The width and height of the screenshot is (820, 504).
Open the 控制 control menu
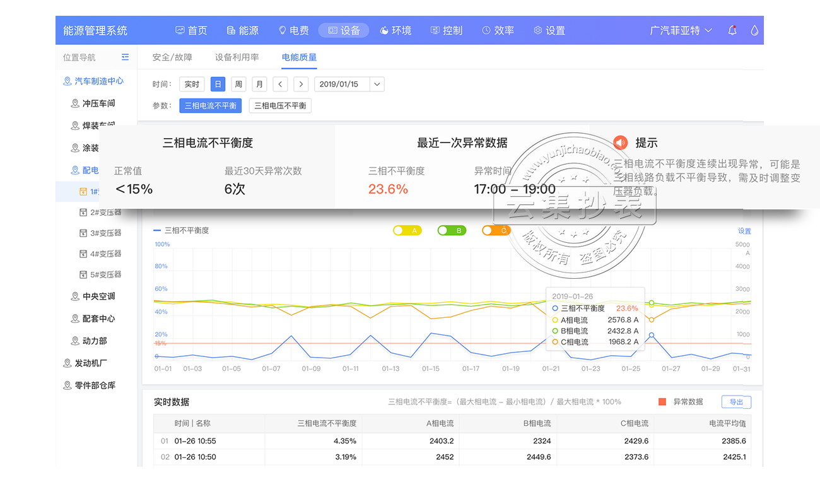447,30
